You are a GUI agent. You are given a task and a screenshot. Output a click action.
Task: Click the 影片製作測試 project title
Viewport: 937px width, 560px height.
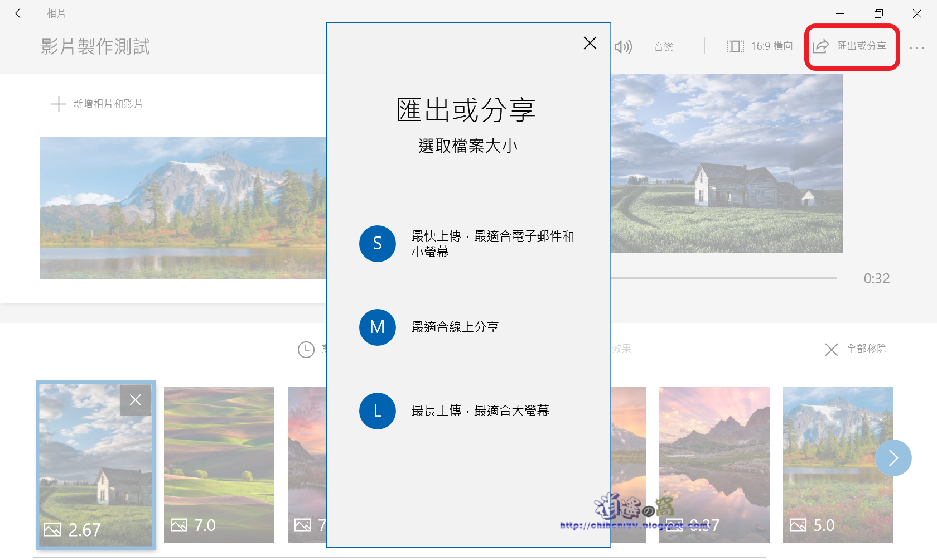pos(95,47)
